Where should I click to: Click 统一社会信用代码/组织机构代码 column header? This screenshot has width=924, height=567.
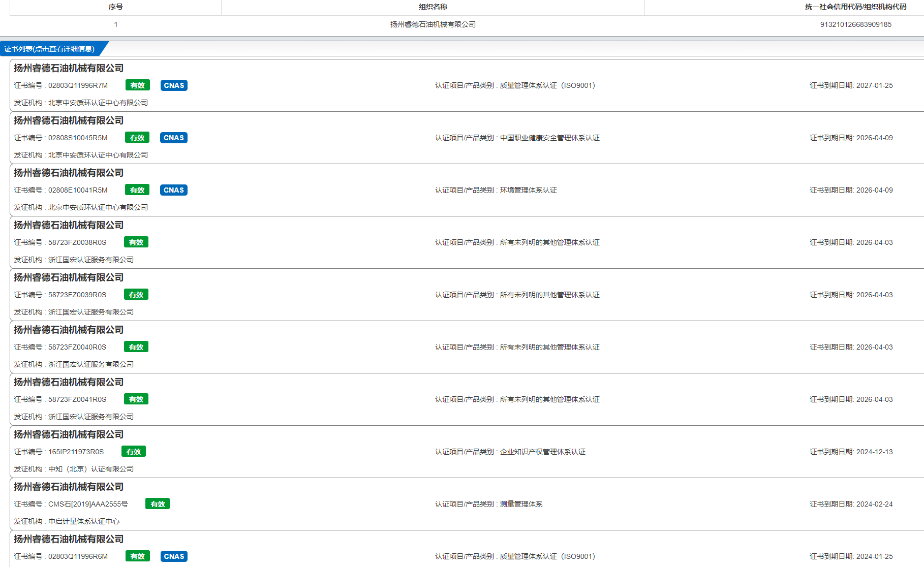(x=856, y=7)
